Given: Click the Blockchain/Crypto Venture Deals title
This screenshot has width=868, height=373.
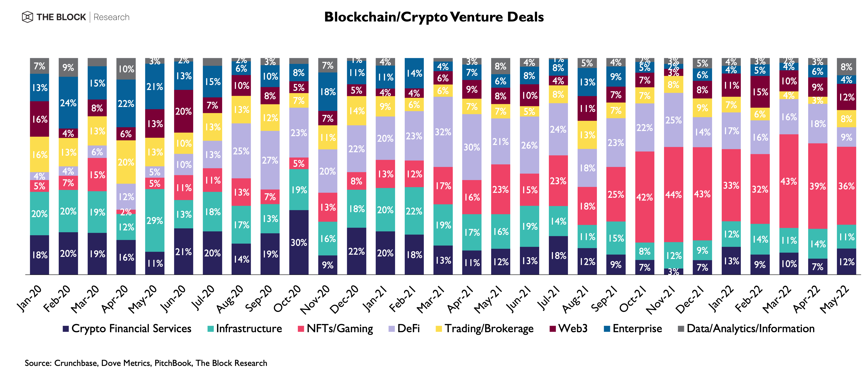Looking at the screenshot, I should click(x=434, y=17).
